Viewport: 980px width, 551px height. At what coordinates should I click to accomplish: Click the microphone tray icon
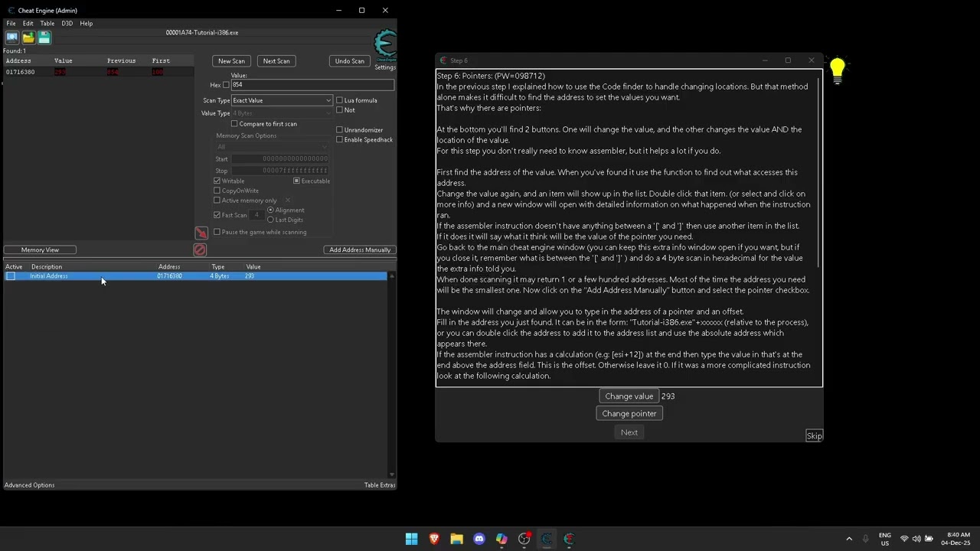click(x=866, y=539)
